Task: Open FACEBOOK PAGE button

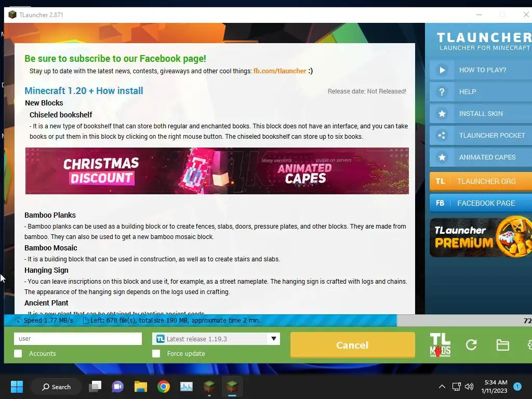Action: [481, 203]
